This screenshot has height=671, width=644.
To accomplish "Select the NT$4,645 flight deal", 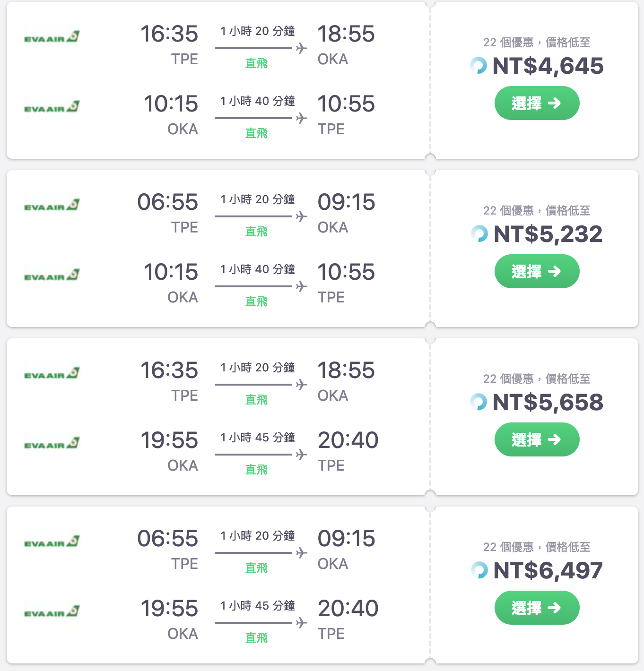I will coord(537,103).
